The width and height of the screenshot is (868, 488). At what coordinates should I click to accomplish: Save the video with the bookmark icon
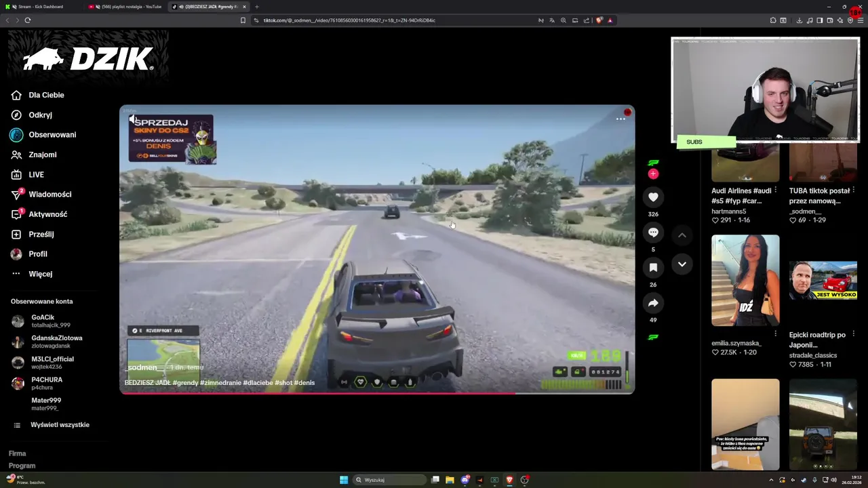(x=653, y=268)
